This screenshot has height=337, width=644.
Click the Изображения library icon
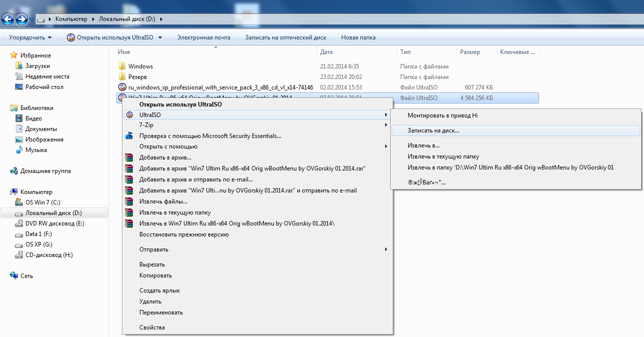tap(19, 139)
